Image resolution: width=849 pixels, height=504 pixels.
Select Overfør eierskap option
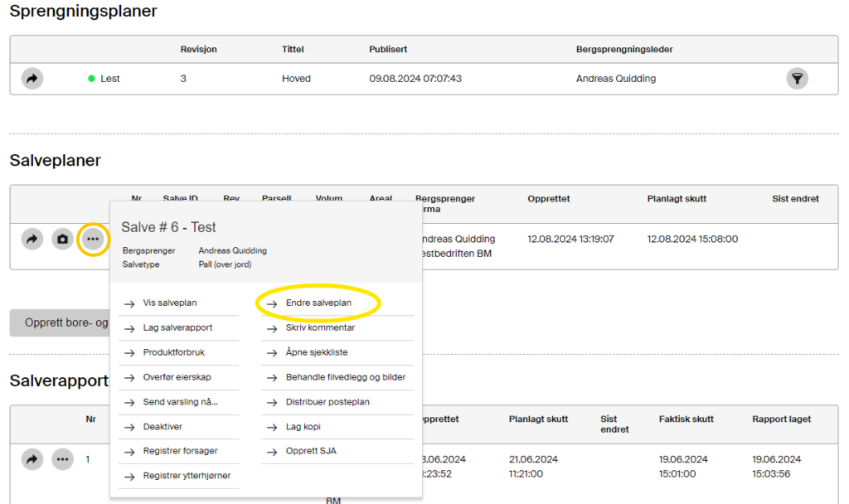coord(177,377)
